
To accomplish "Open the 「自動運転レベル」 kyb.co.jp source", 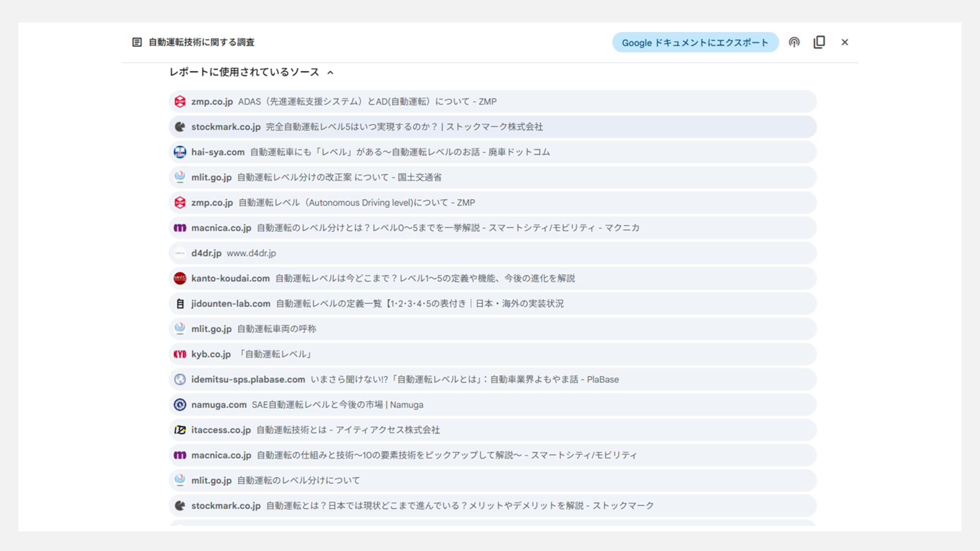I will (x=493, y=354).
